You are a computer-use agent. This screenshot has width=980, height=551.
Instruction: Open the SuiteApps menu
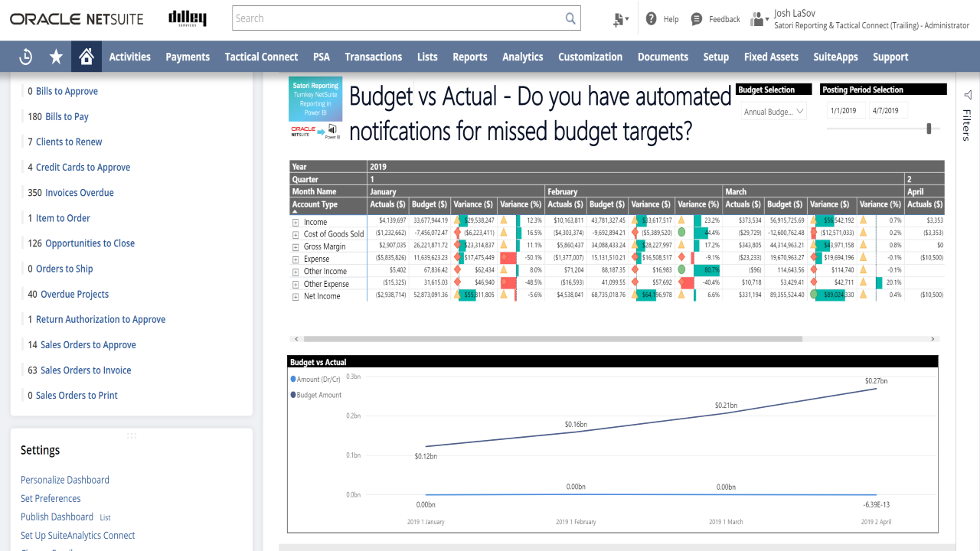tap(835, 57)
